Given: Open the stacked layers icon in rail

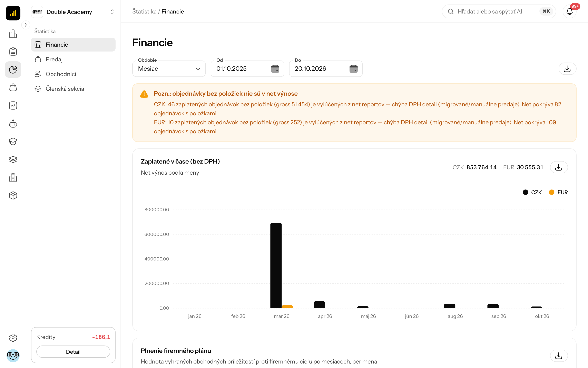Looking at the screenshot, I should tap(13, 160).
